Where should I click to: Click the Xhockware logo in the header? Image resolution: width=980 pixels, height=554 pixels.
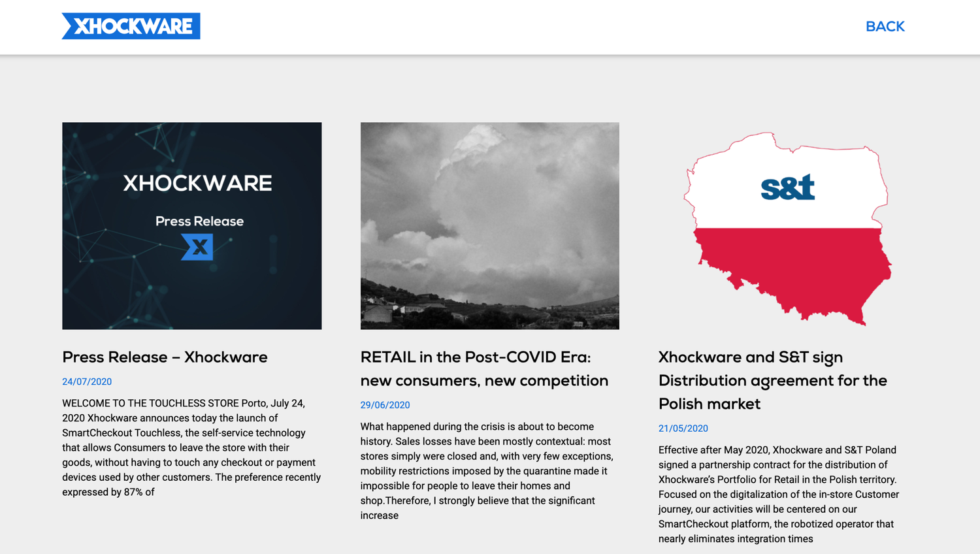point(131,26)
